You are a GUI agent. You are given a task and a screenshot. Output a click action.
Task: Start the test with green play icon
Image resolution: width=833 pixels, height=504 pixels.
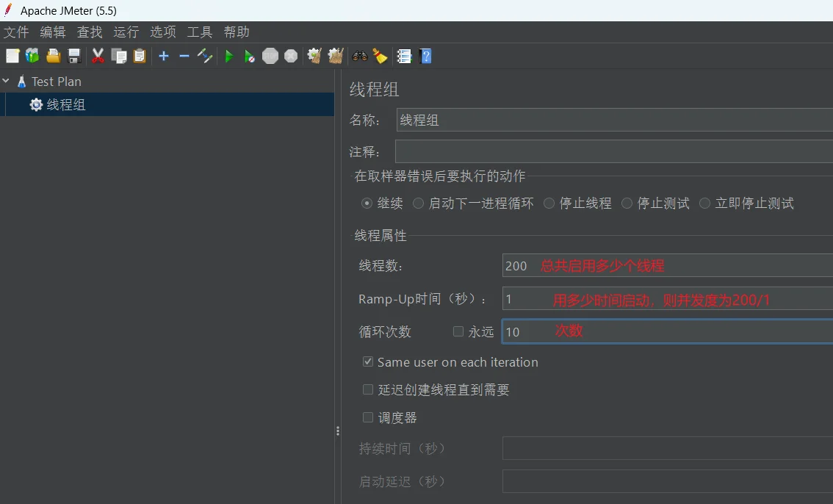tap(229, 56)
